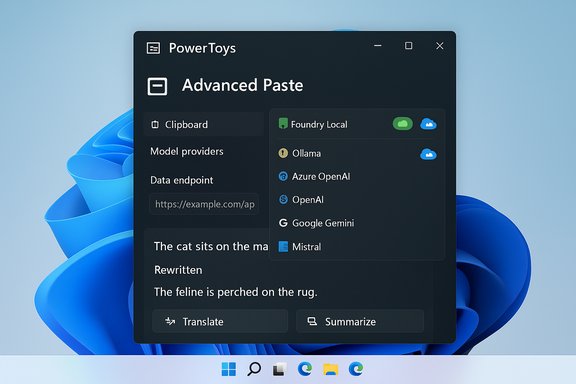
Task: Click the Summarize button
Action: pos(360,322)
